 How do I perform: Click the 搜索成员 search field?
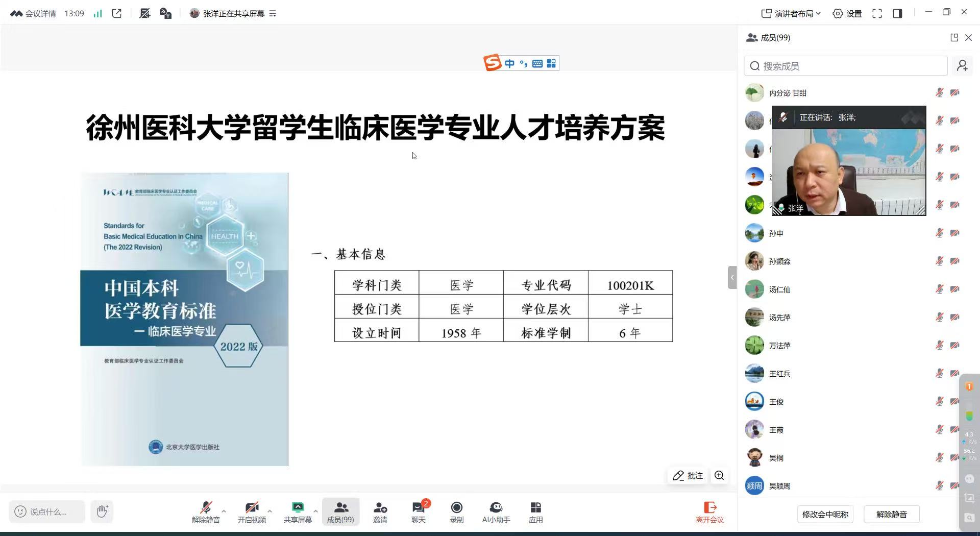845,66
